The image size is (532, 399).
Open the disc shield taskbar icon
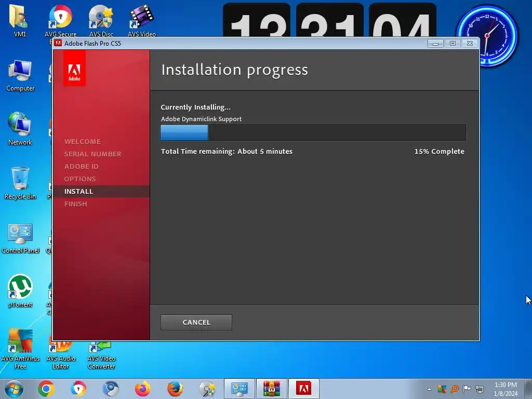(207, 389)
